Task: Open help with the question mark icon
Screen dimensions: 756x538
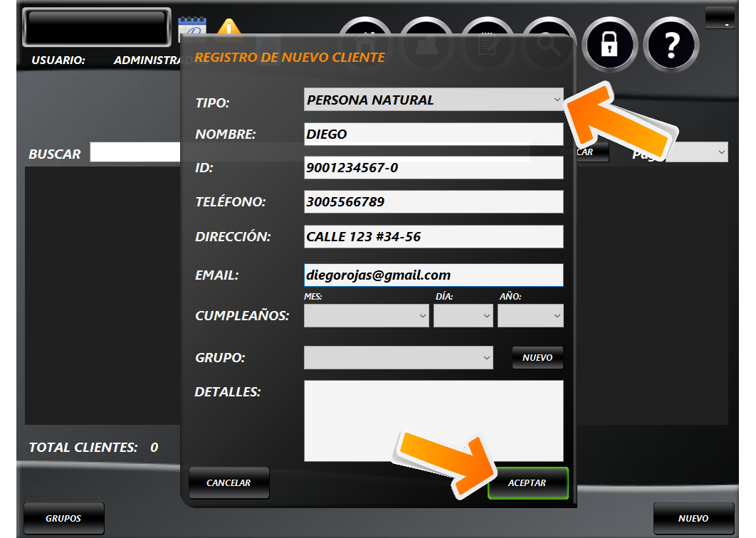Action: pyautogui.click(x=671, y=45)
